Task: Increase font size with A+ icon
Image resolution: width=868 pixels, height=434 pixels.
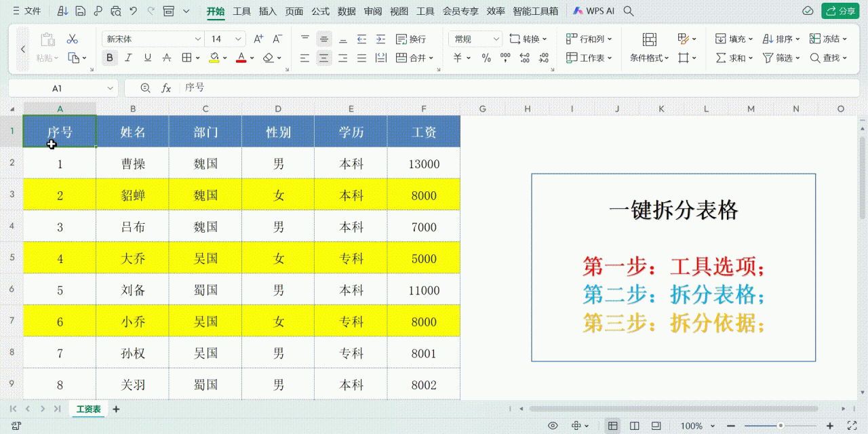Action: [x=258, y=39]
